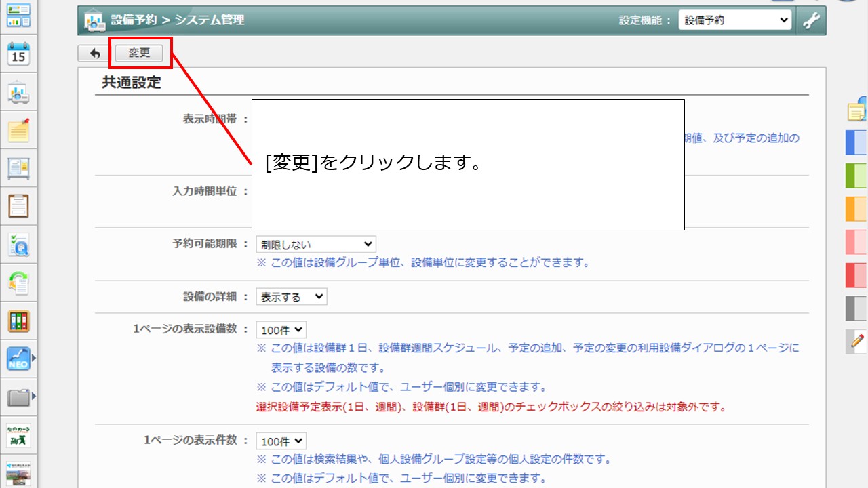Select the blue sticky note color swatch
The height and width of the screenshot is (488, 868).
856,143
